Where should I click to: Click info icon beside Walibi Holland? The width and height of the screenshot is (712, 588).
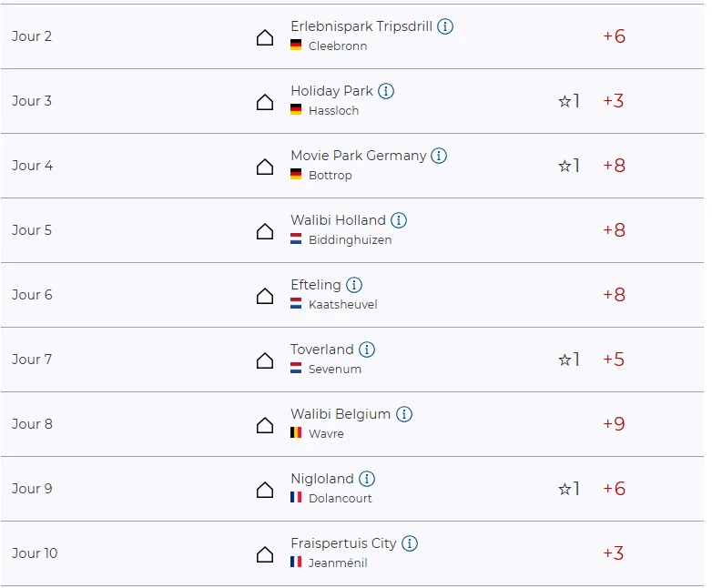(x=399, y=220)
